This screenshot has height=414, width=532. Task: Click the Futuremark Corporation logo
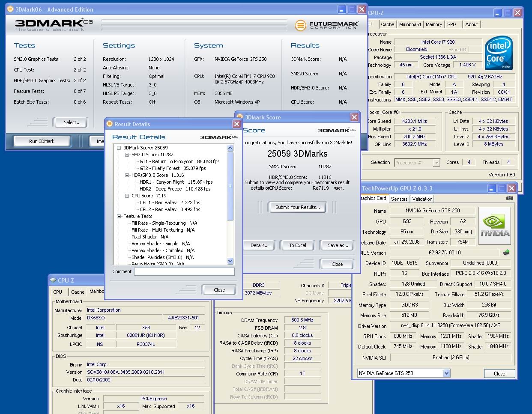tap(326, 25)
